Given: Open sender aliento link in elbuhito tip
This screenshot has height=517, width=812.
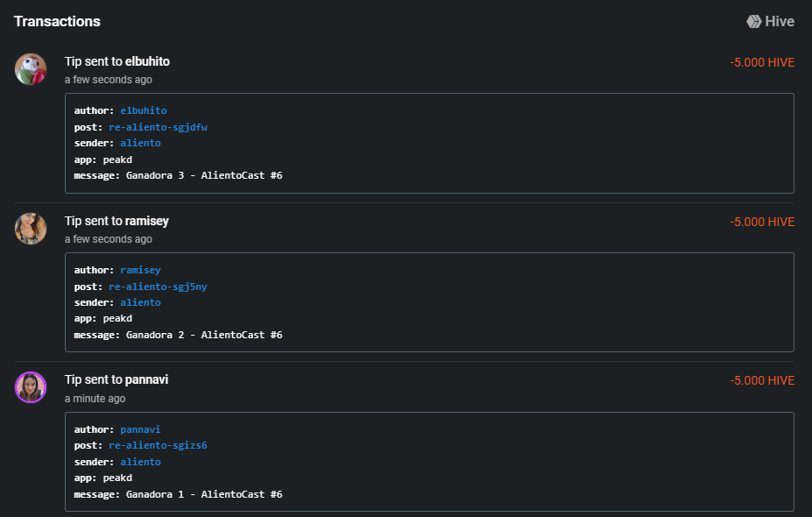Looking at the screenshot, I should click(140, 143).
